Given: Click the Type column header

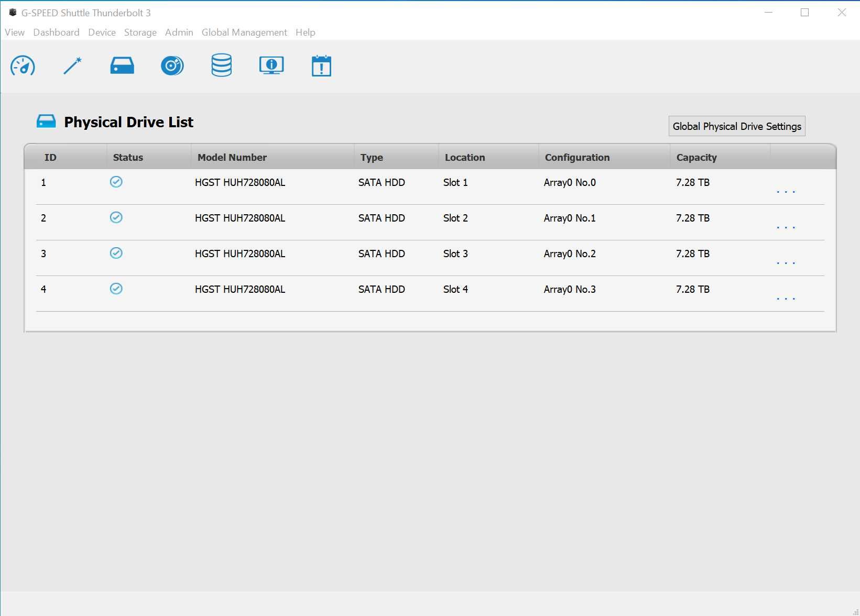Looking at the screenshot, I should (x=372, y=157).
